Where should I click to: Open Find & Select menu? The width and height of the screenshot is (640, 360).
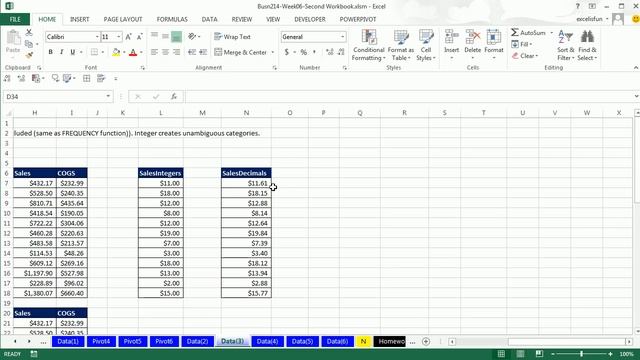(587, 45)
